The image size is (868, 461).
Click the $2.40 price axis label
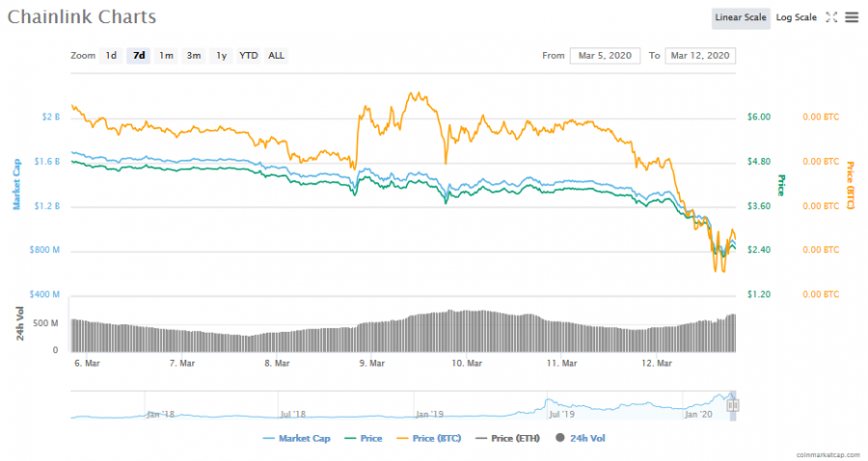(758, 250)
